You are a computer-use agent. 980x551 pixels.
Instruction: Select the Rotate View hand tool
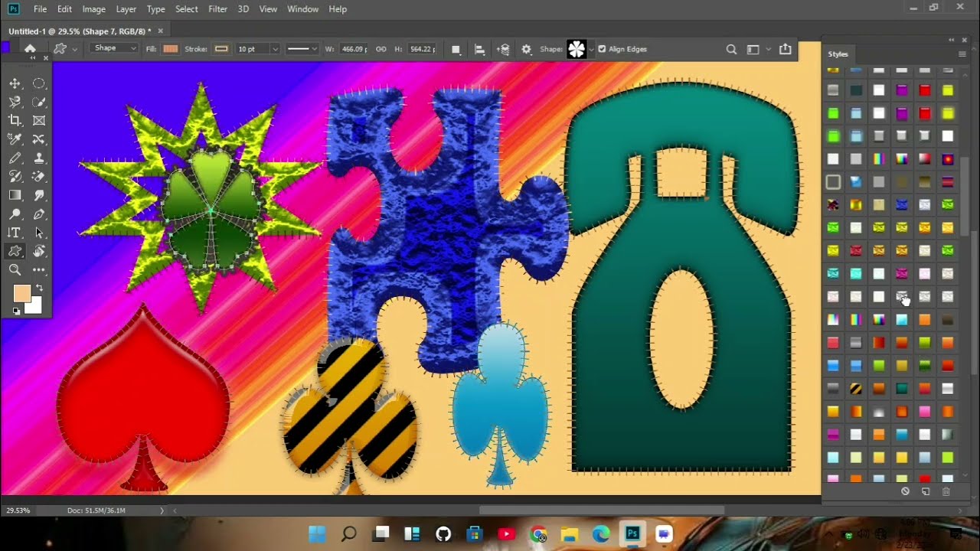[39, 251]
